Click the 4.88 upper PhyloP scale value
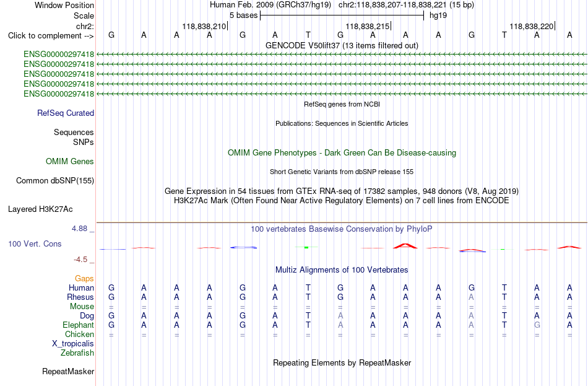This screenshot has height=386, width=588. [79, 229]
